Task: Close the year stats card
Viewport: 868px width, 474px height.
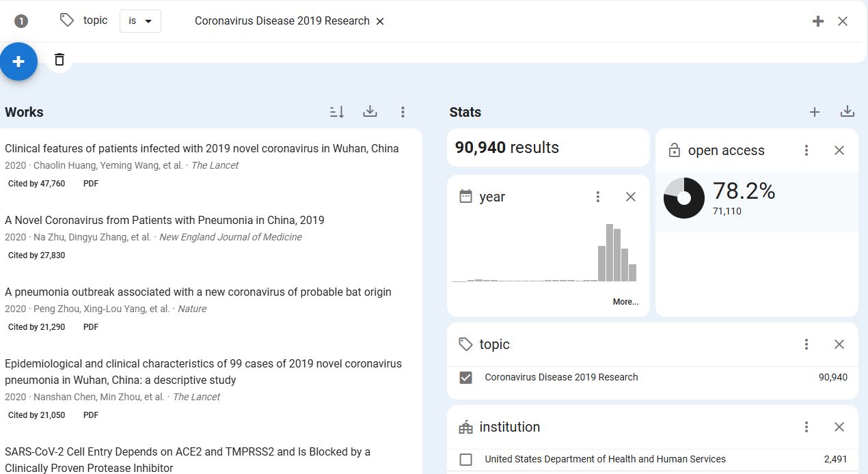Action: coord(630,197)
